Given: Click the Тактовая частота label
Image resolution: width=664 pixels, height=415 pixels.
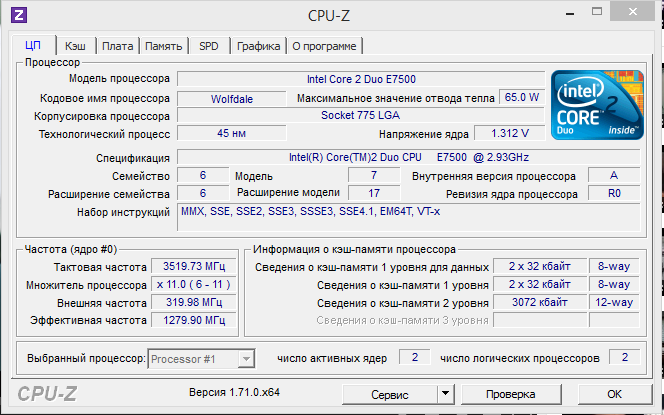Looking at the screenshot, I should (100, 267).
